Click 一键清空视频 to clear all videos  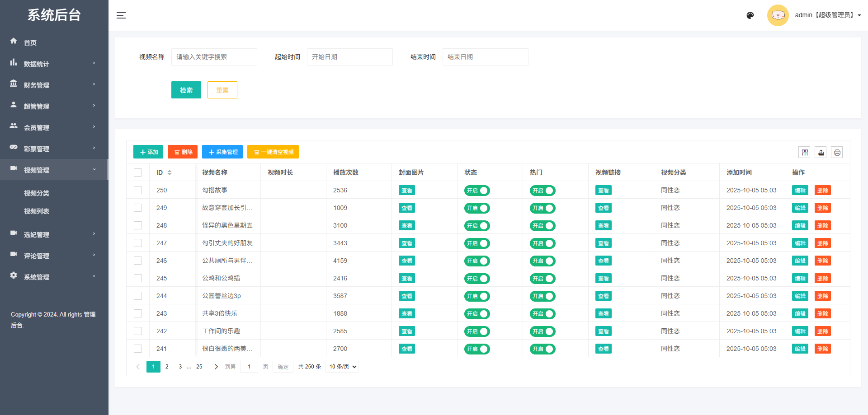[x=273, y=152]
